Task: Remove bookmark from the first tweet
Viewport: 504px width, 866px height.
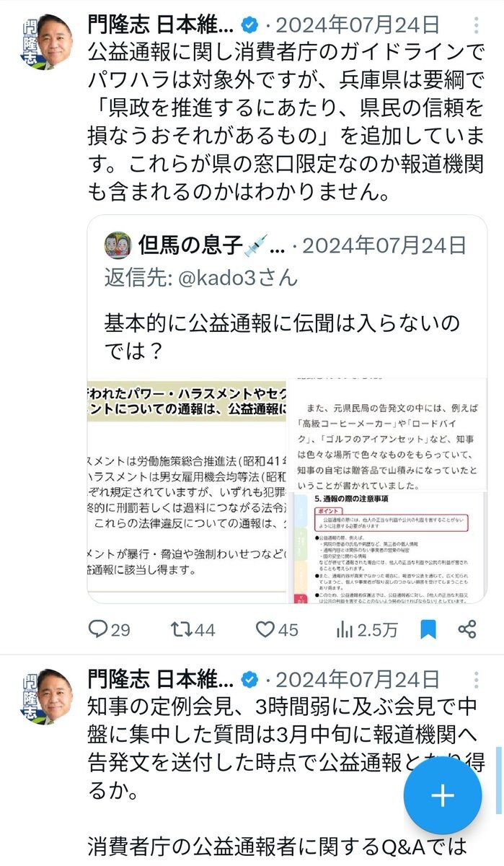Action: click(x=428, y=629)
